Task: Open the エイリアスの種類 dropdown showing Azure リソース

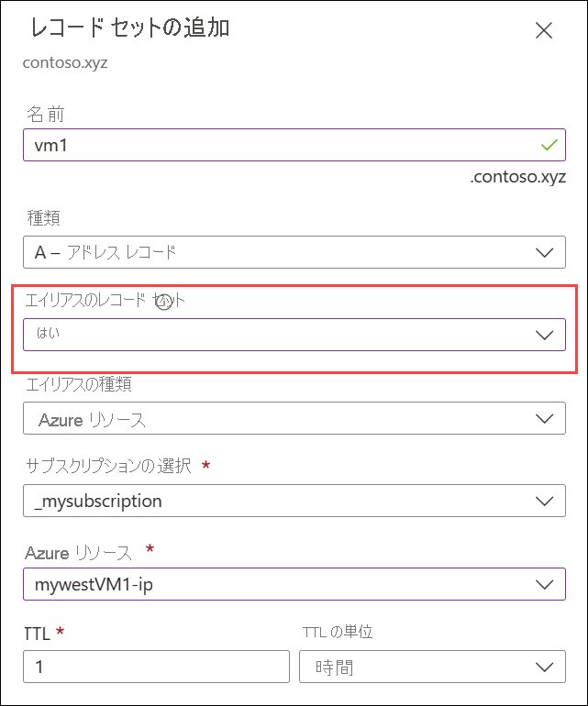Action: tap(294, 418)
